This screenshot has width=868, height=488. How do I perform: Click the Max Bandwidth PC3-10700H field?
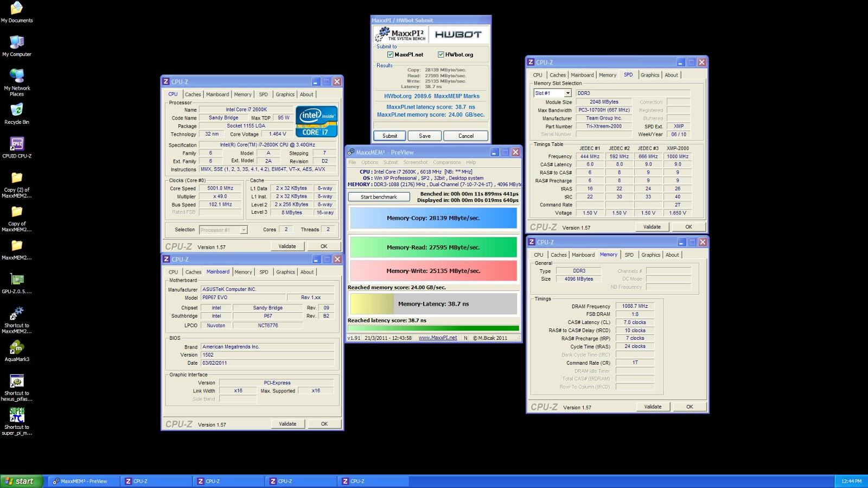coord(604,110)
